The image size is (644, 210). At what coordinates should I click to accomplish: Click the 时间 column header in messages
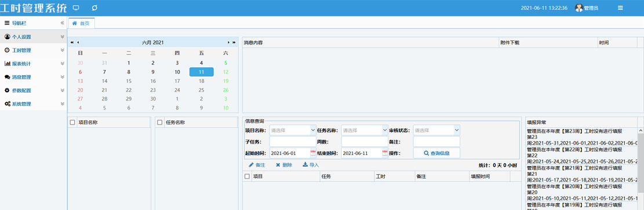click(617, 42)
